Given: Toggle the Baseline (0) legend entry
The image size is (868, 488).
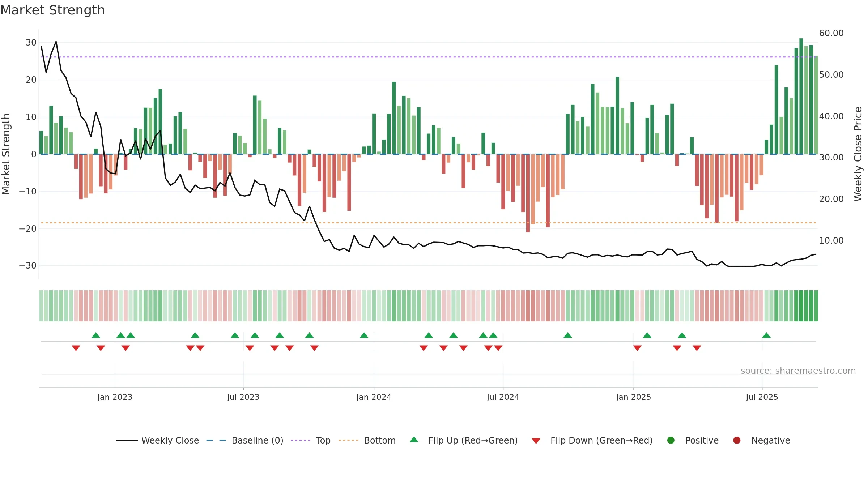Looking at the screenshot, I should (x=245, y=440).
